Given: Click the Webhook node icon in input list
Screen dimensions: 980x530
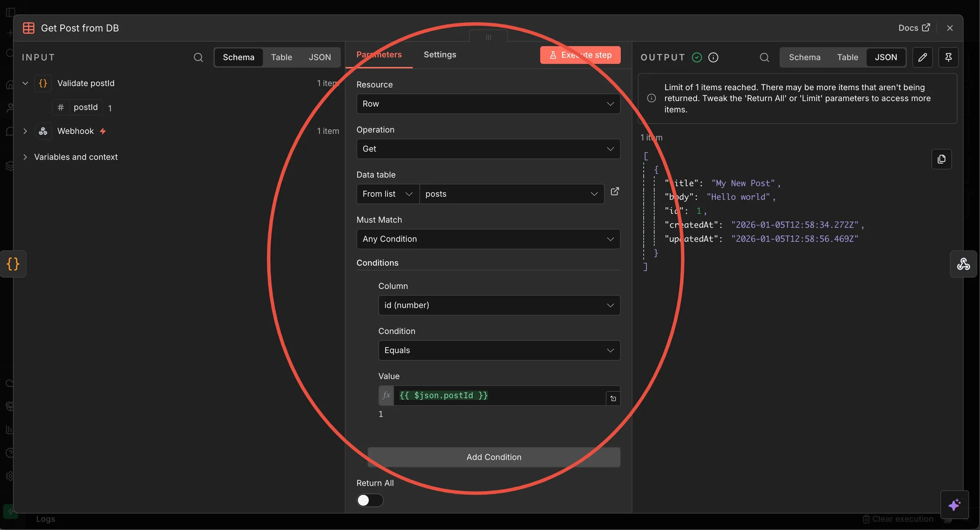Looking at the screenshot, I should (x=43, y=131).
